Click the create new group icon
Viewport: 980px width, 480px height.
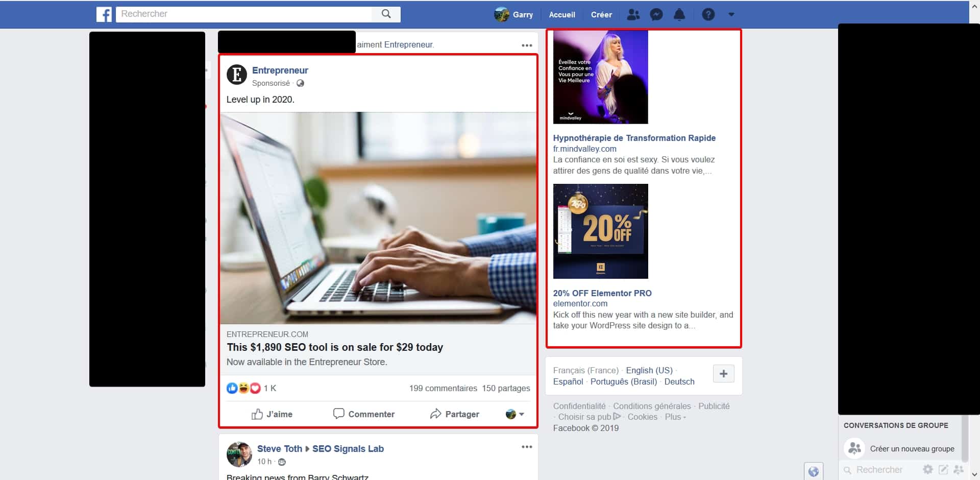tap(854, 448)
